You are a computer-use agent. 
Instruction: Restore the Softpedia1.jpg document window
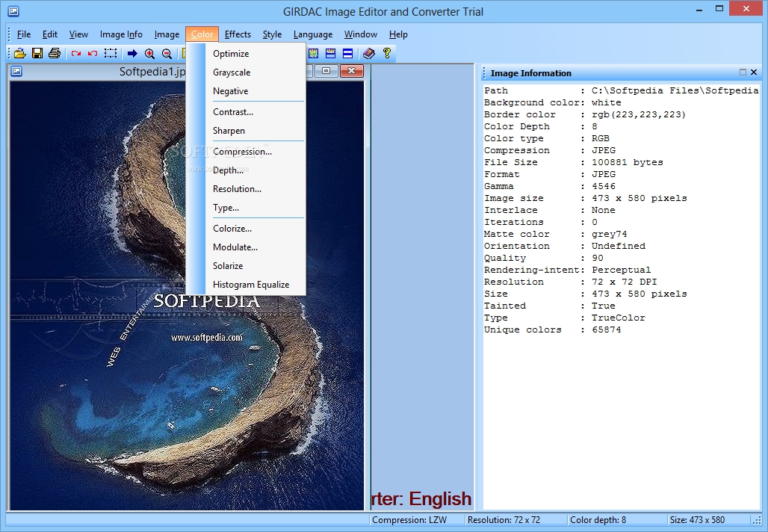tap(326, 71)
